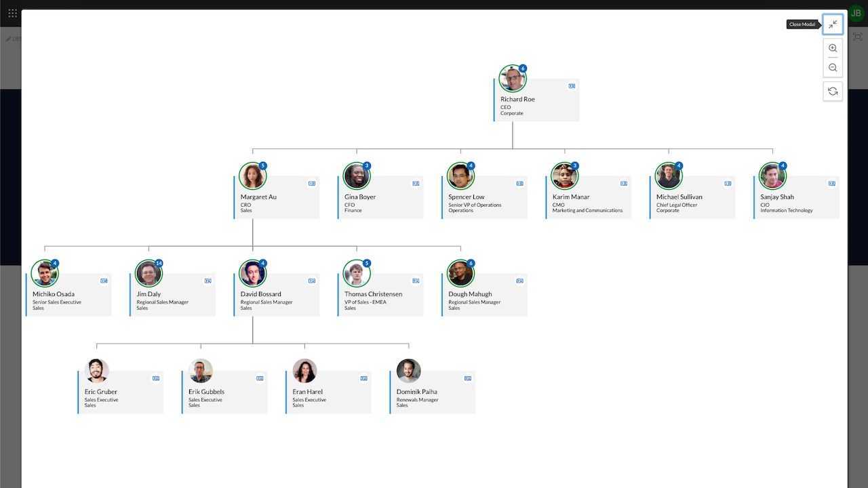The image size is (868, 488).
Task: Open Michiko Osada's contact card icon
Action: [104, 281]
